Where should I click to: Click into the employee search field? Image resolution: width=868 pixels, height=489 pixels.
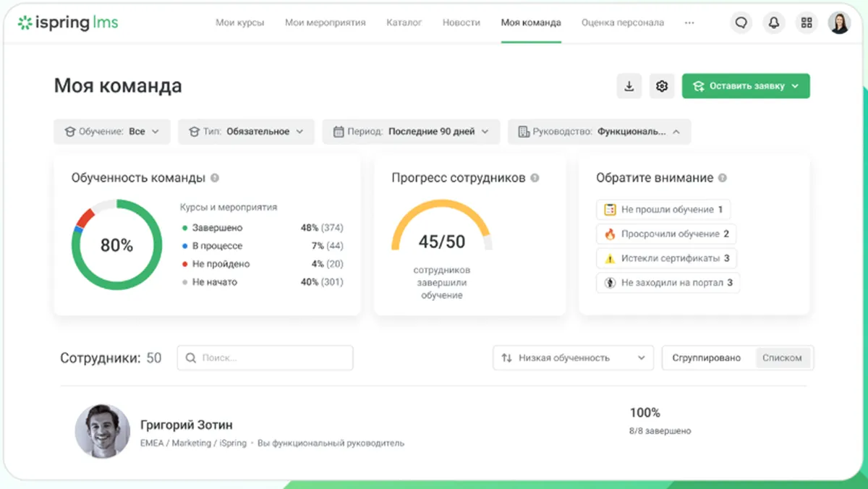tap(265, 358)
